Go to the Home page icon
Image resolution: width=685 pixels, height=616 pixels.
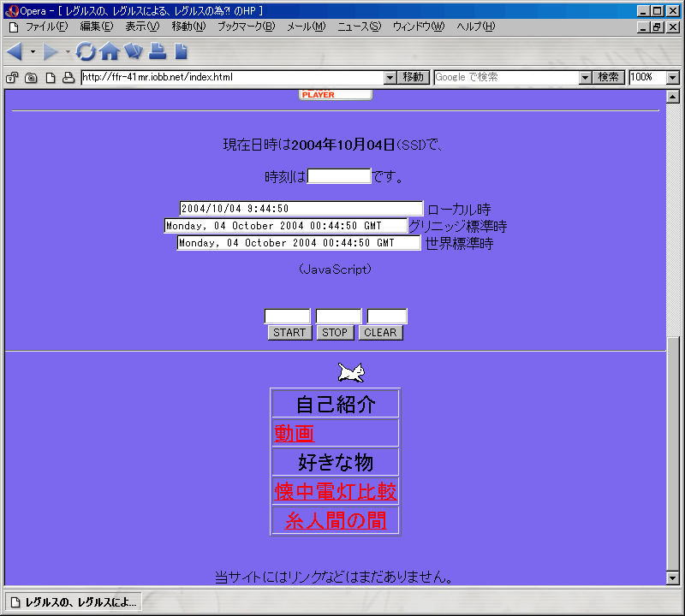[x=110, y=51]
